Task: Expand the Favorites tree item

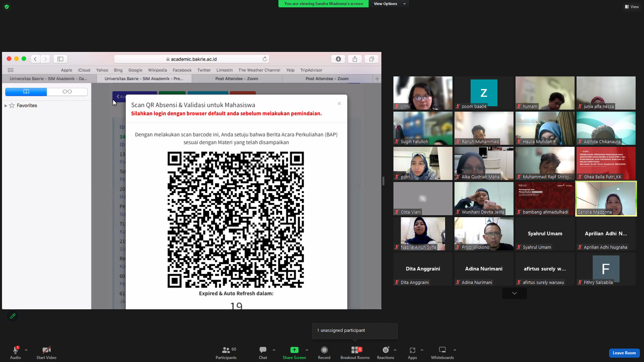Action: pos(6,106)
